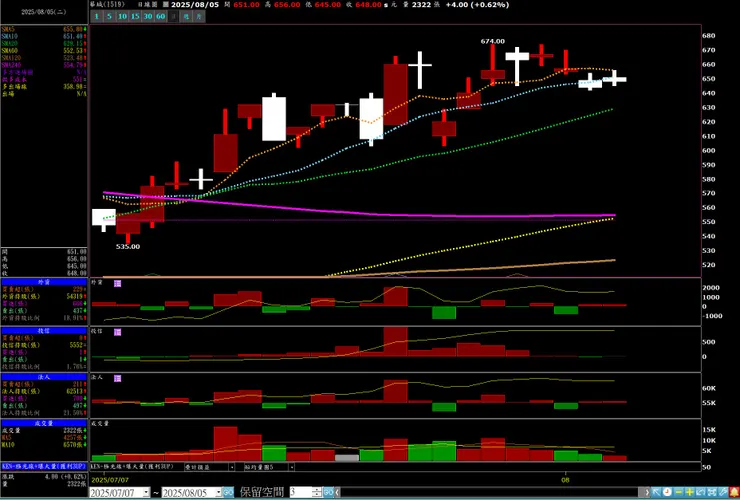Switch to the 15-minute chart interval
Image resolution: width=740 pixels, height=500 pixels.
(135, 17)
